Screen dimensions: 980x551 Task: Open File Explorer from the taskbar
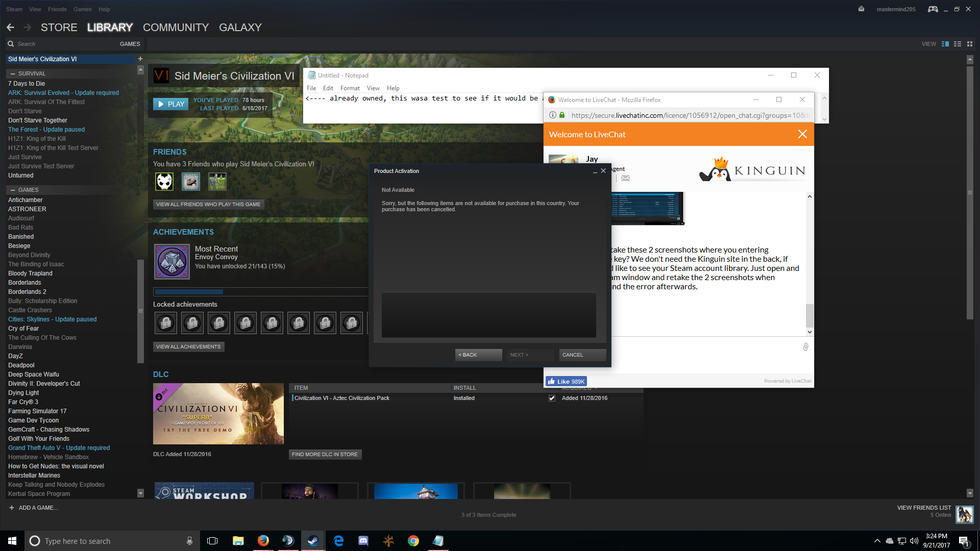click(238, 541)
